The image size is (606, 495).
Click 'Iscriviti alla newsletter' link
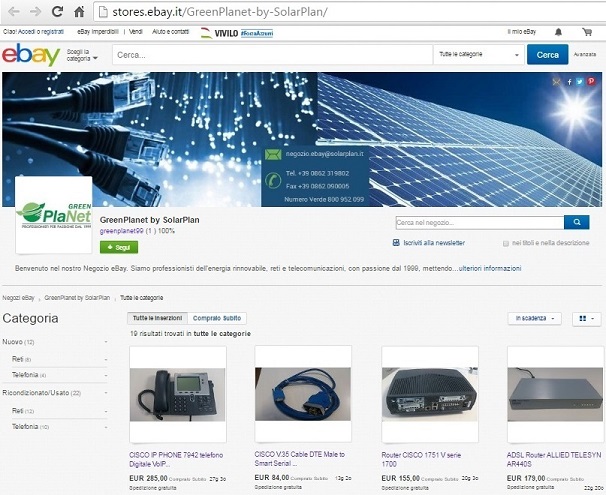point(434,243)
